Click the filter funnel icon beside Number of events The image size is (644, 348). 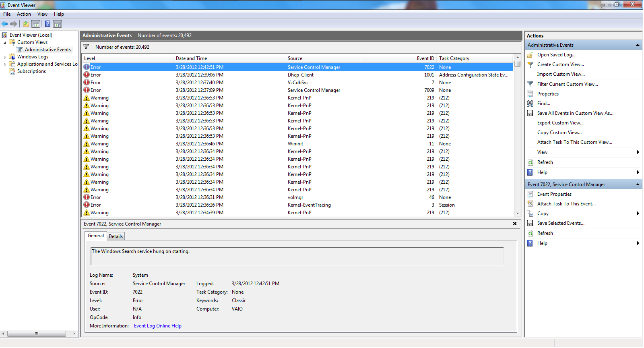86,47
